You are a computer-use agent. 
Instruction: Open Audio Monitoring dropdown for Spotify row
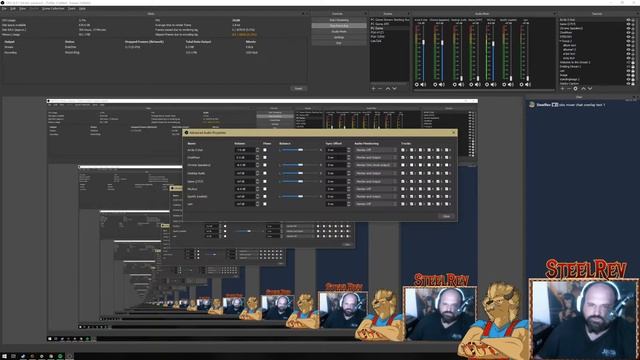click(x=376, y=196)
